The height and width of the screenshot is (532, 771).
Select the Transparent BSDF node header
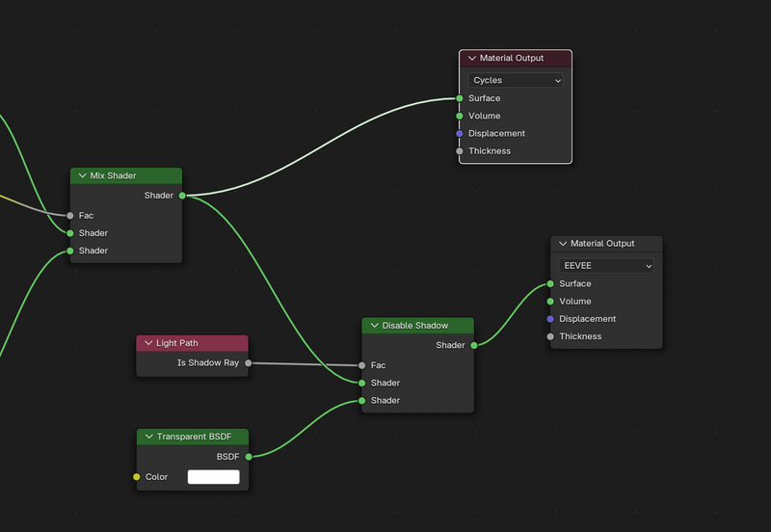(193, 437)
